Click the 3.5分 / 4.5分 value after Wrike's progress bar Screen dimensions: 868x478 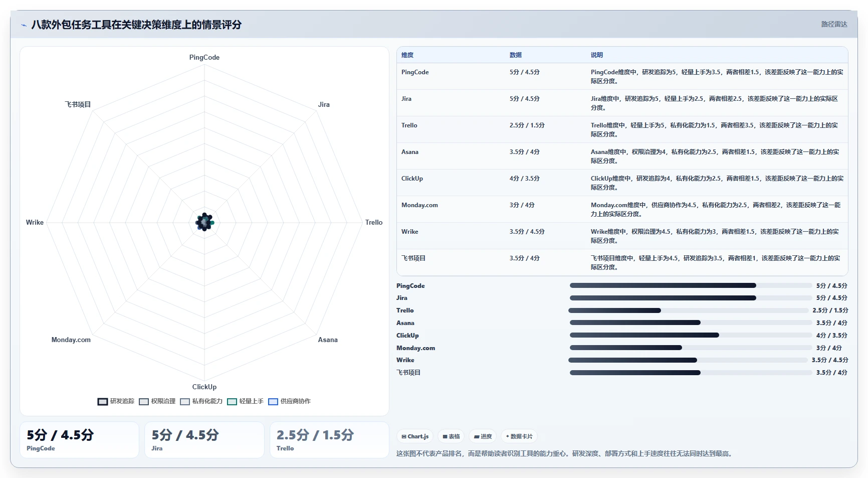pyautogui.click(x=830, y=360)
